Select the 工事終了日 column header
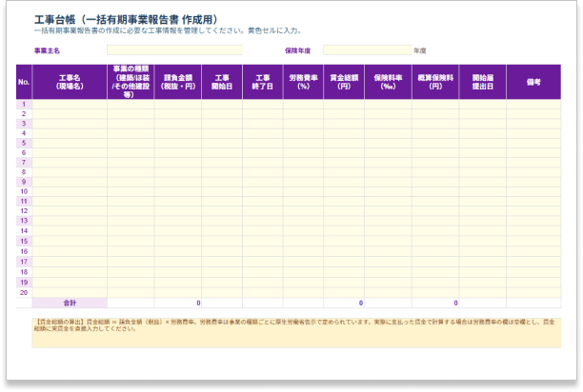Screen dimensions: 583x392 pyautogui.click(x=263, y=82)
